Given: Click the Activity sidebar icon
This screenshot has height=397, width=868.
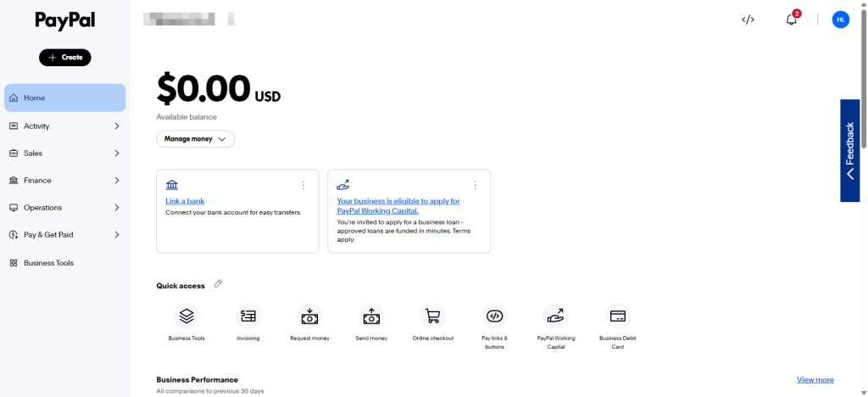Looking at the screenshot, I should pyautogui.click(x=14, y=126).
